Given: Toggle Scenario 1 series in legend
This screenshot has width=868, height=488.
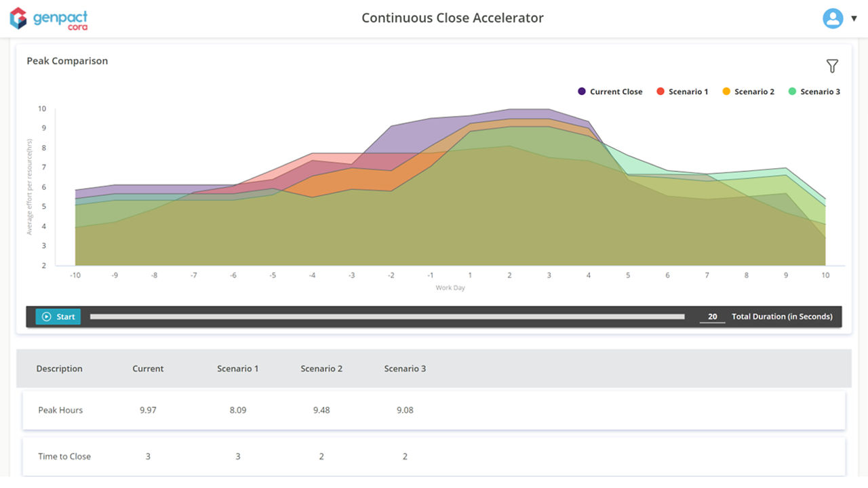Looking at the screenshot, I should (682, 91).
